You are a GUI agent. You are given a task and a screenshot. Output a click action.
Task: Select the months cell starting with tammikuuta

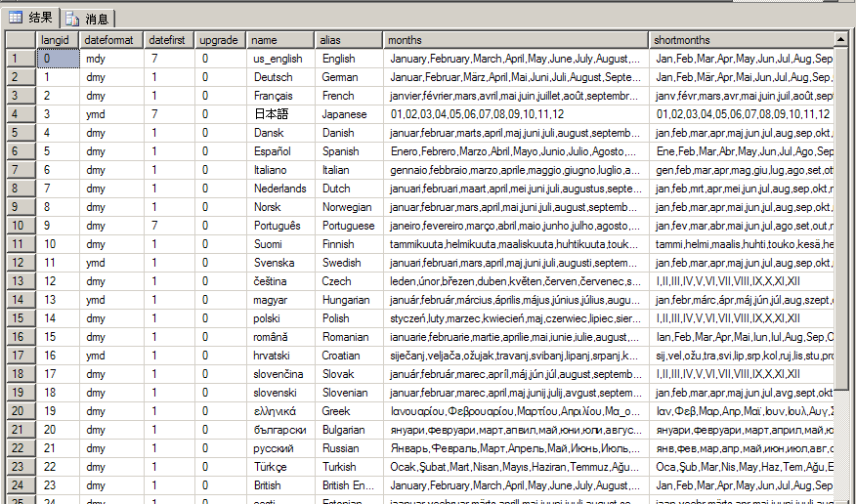coord(515,244)
